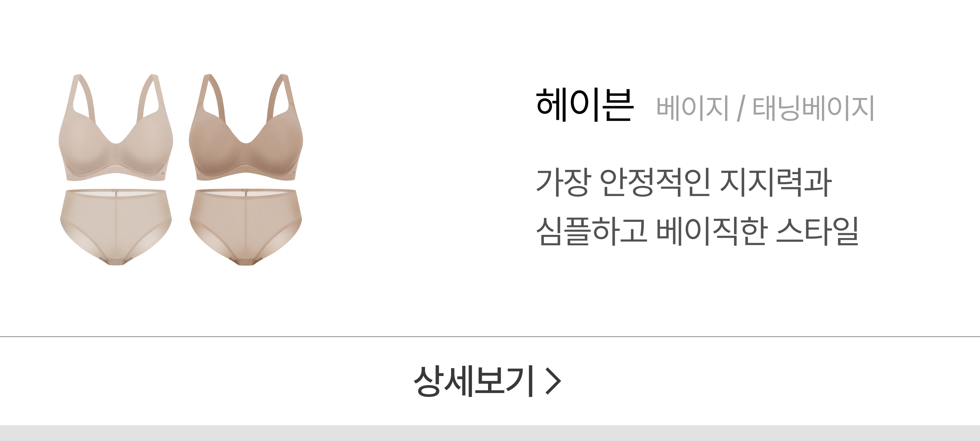Open the 헤이븐 product title
This screenshot has height=441, width=980.
point(585,105)
